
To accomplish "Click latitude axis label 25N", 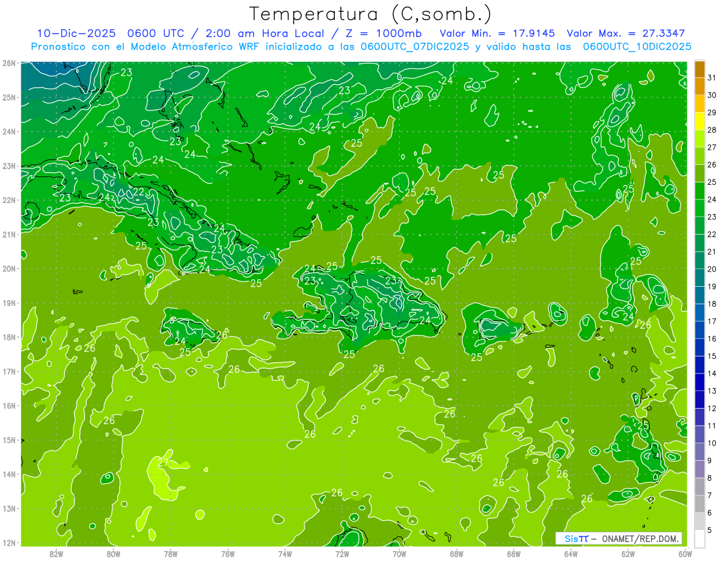I will point(8,97).
